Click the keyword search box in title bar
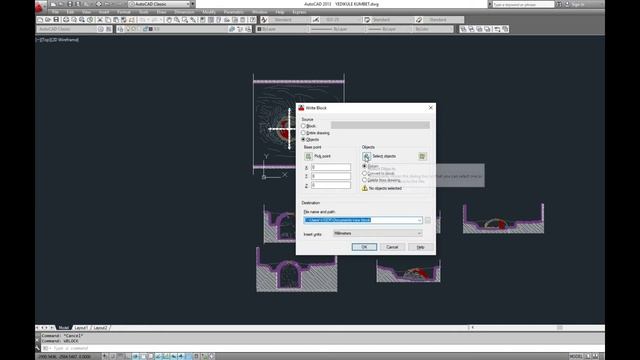The image size is (640, 360). (x=523, y=4)
